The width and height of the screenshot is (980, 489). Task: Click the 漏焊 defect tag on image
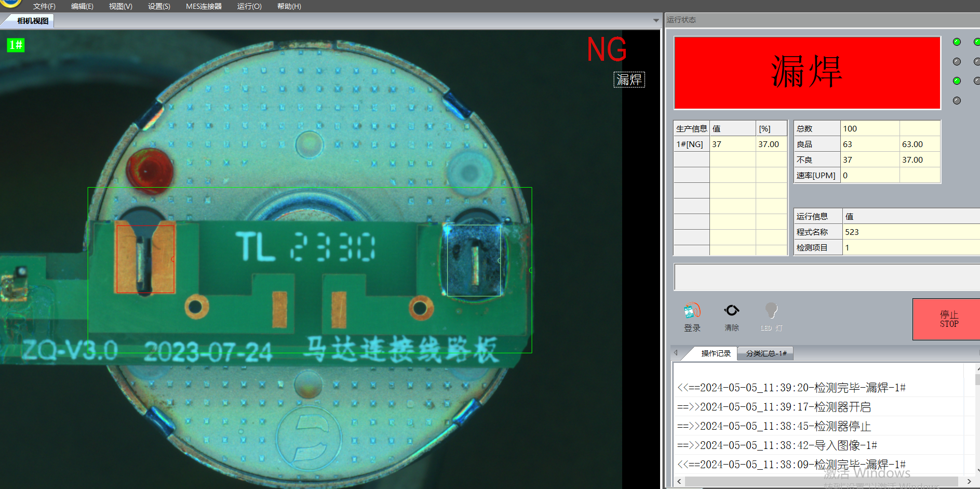pos(629,80)
